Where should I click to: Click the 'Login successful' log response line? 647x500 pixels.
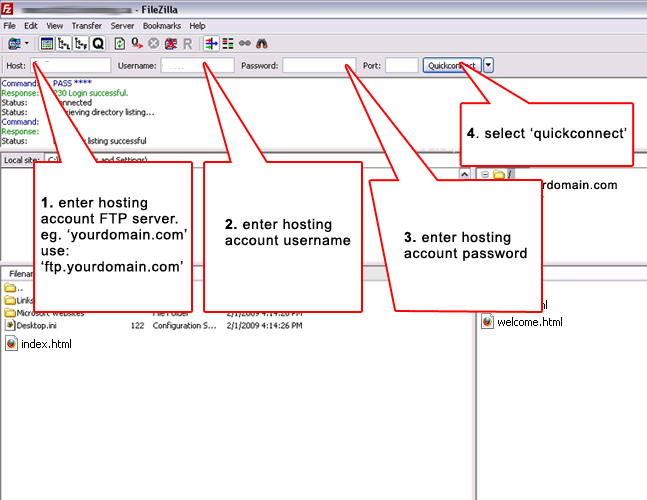(x=91, y=93)
